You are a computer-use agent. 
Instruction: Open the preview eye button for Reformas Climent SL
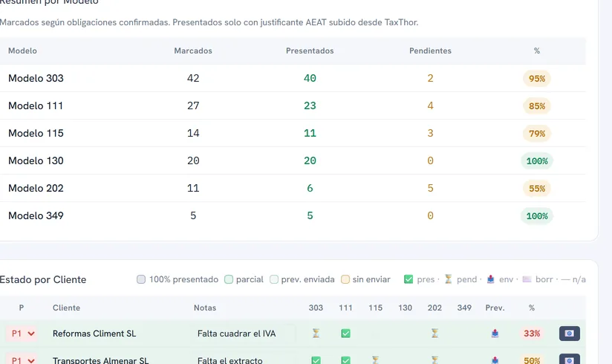(x=570, y=333)
